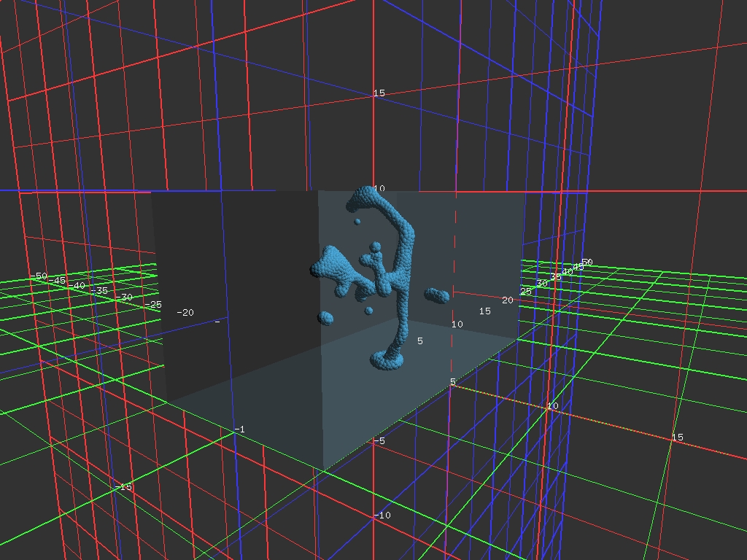This screenshot has height=560, width=747.
Task: Pick the 35 axis label
Action: tap(555, 276)
